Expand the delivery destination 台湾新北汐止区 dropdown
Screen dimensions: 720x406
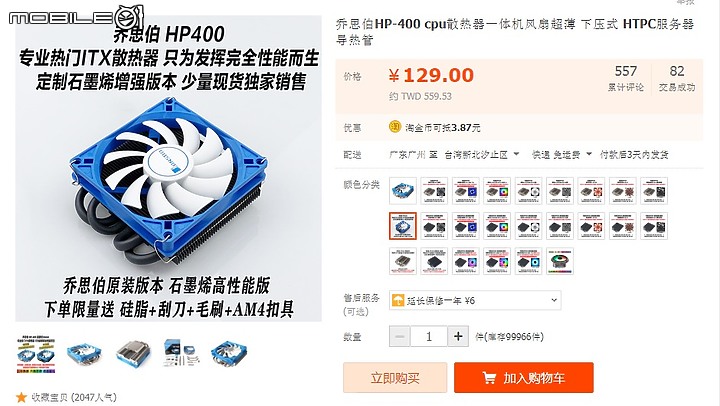click(x=482, y=155)
